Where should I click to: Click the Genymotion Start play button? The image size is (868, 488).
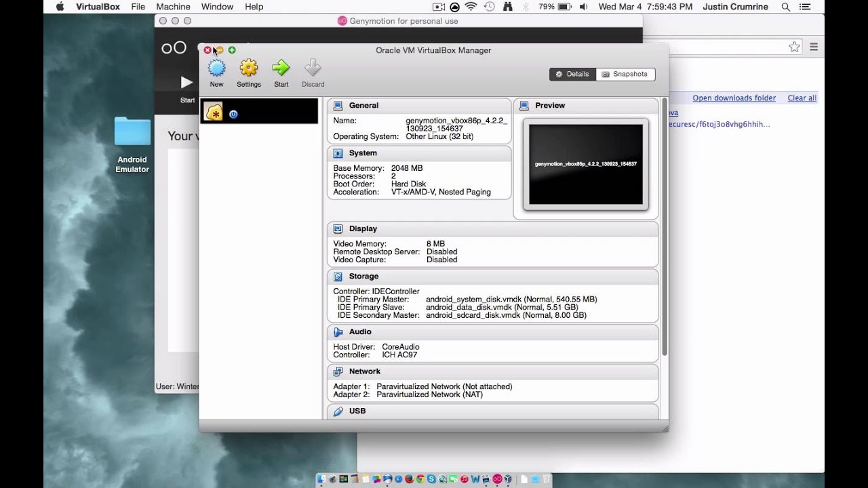tap(187, 83)
